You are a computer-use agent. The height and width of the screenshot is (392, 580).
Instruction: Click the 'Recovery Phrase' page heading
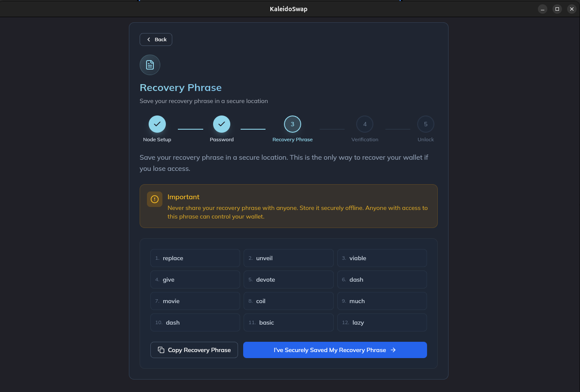coord(180,88)
